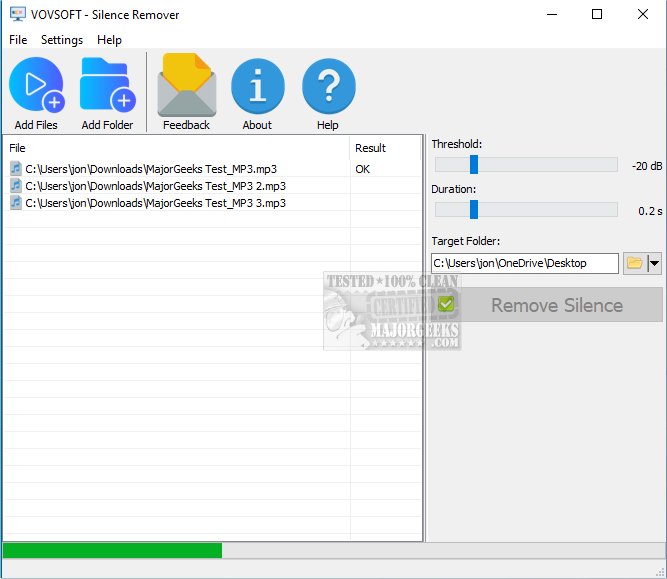Image resolution: width=667 pixels, height=579 pixels.
Task: Open the About info icon
Action: [x=257, y=87]
